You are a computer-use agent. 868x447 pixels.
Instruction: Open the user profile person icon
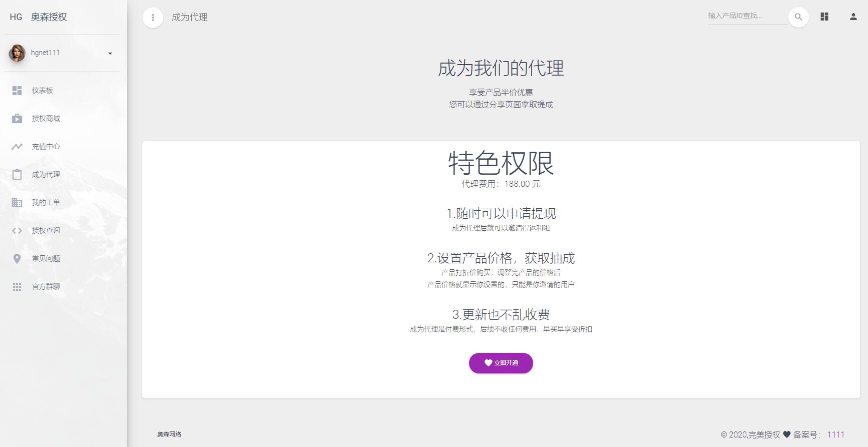point(853,17)
